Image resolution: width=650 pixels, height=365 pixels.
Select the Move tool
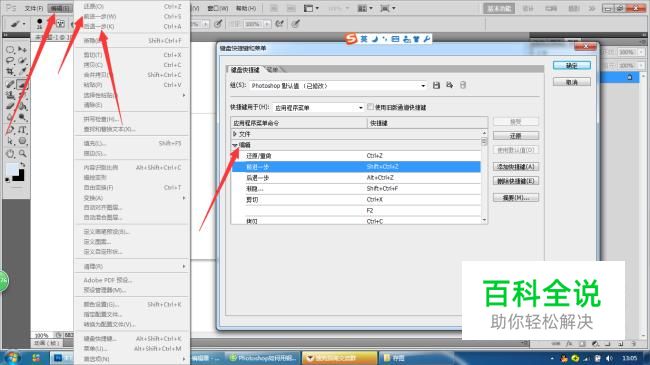click(x=22, y=50)
